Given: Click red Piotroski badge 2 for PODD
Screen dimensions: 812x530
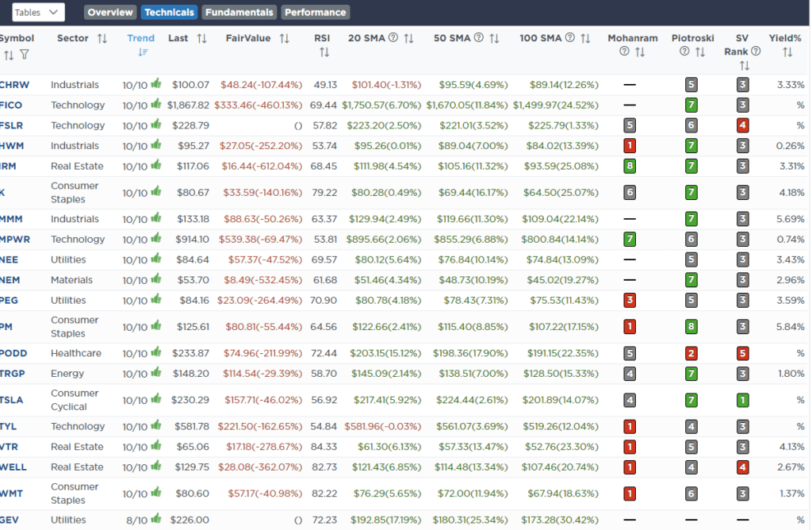Looking at the screenshot, I should point(691,353).
